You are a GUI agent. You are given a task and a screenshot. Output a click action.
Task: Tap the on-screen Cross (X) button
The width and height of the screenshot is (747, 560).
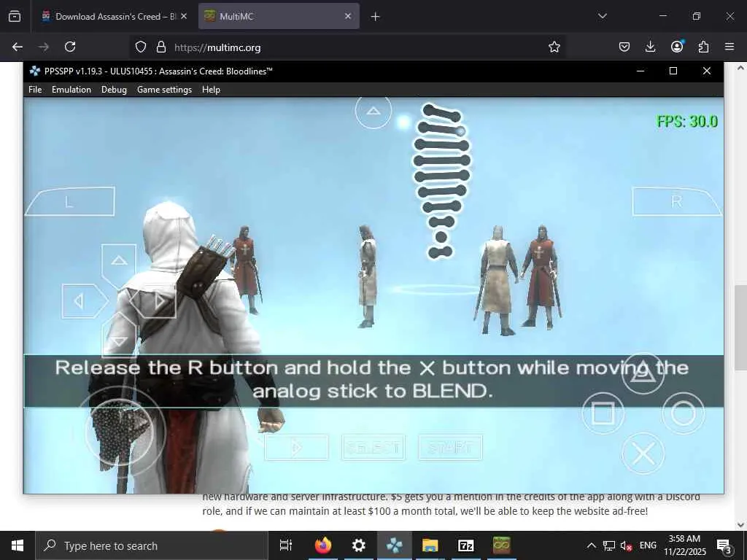[643, 454]
